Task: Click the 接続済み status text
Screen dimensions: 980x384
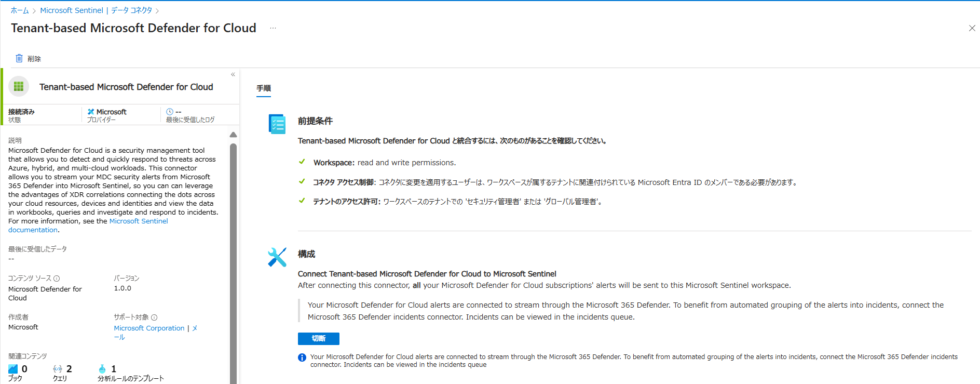Action: tap(21, 112)
